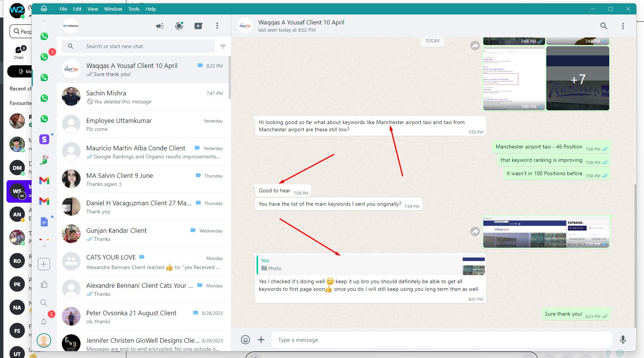The image size is (644, 358).
Task: Start a new chat with the plus-bubble icon
Action: (198, 26)
